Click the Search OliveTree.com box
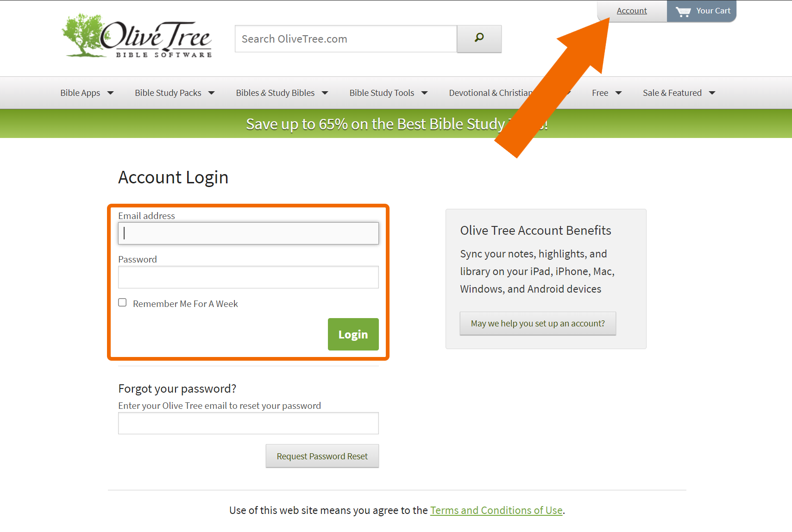 coord(346,39)
